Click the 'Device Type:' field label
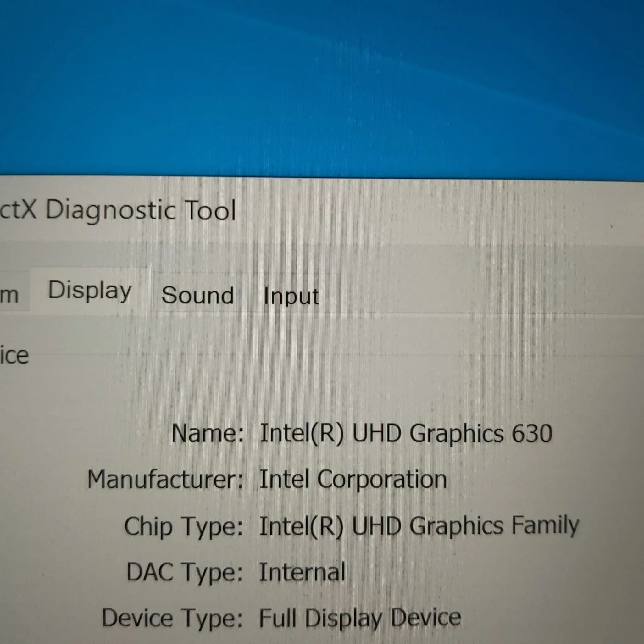The width and height of the screenshot is (644, 644). 172,618
